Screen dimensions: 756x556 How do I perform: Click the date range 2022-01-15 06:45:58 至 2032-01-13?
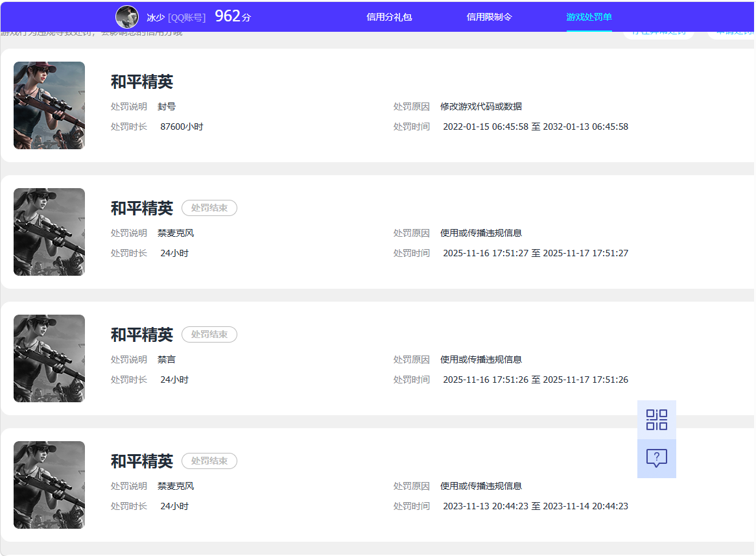(536, 127)
